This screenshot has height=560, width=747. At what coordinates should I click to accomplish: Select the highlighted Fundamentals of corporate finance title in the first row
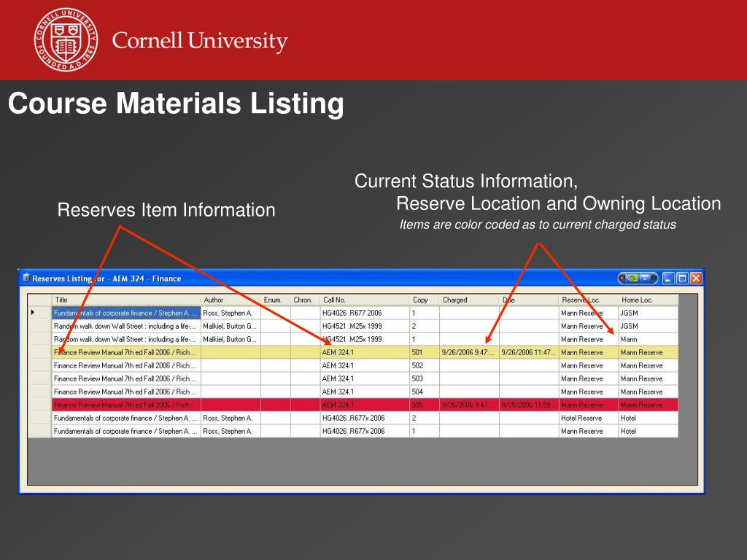[126, 313]
